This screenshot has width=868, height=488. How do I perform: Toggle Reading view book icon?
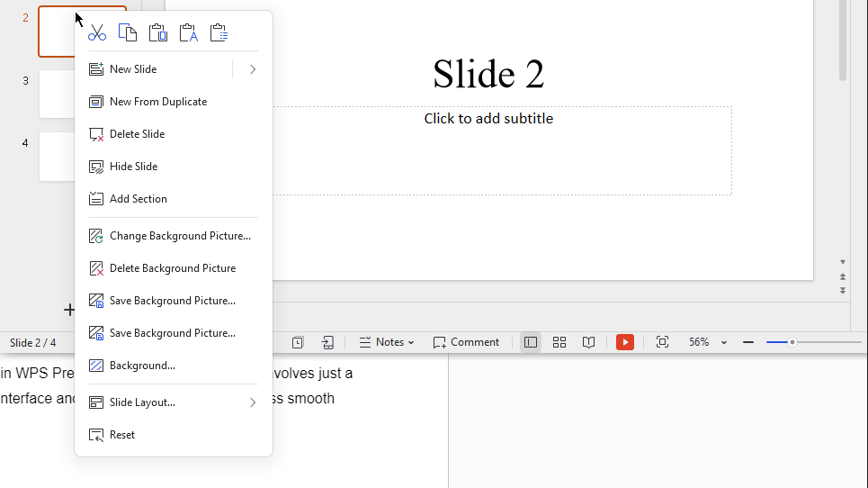point(588,342)
